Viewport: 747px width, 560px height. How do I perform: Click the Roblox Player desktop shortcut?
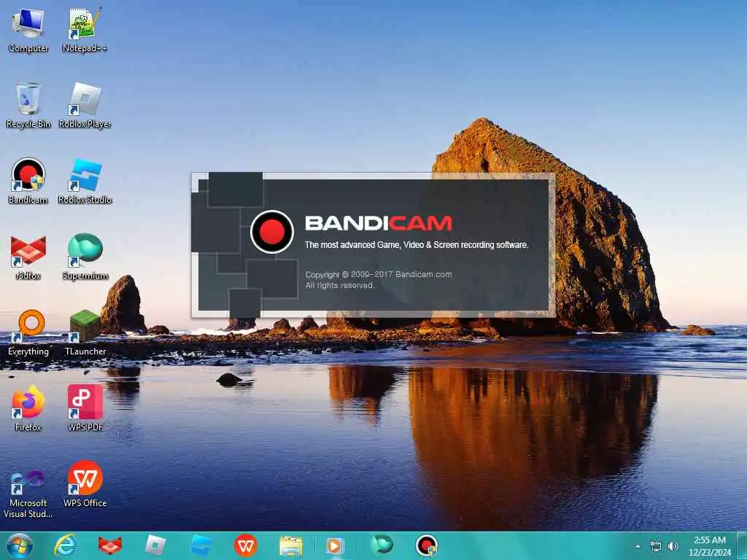coord(85,105)
